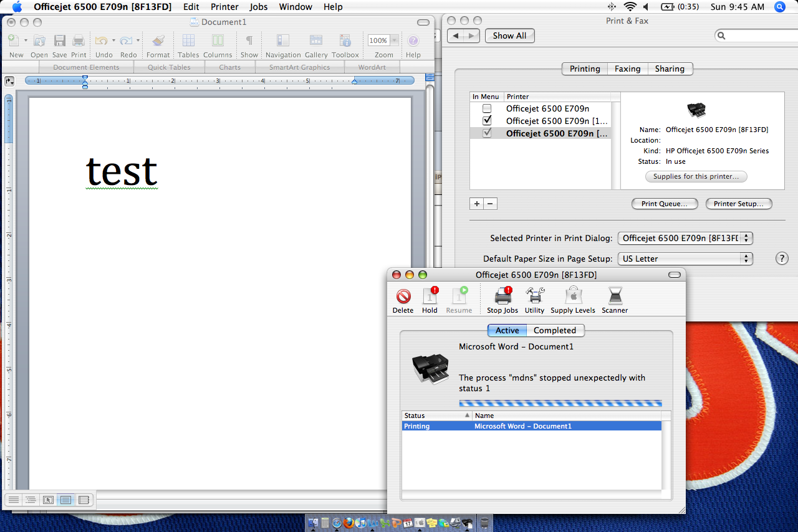Click the Spotlight magnifier in menu bar
This screenshot has width=798, height=532.
[x=779, y=7]
